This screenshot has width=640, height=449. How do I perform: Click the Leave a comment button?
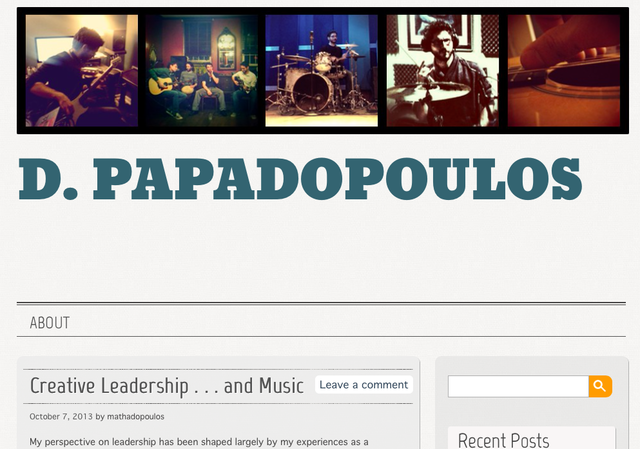tap(364, 385)
